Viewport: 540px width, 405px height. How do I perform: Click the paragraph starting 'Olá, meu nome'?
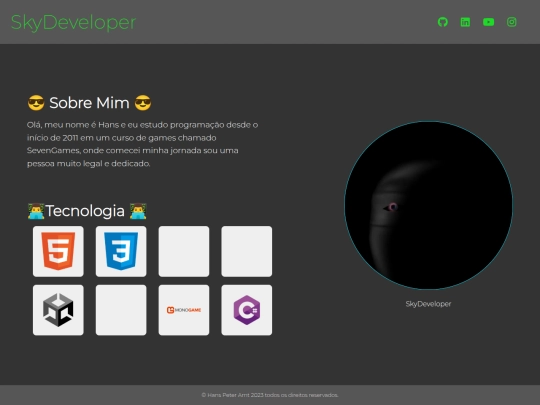[143, 144]
